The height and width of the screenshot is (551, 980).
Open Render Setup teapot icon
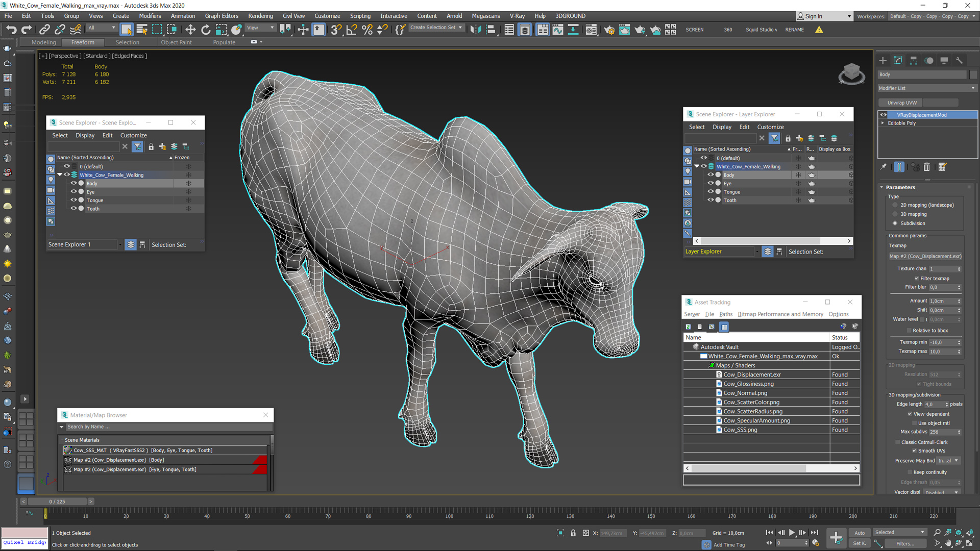click(609, 30)
